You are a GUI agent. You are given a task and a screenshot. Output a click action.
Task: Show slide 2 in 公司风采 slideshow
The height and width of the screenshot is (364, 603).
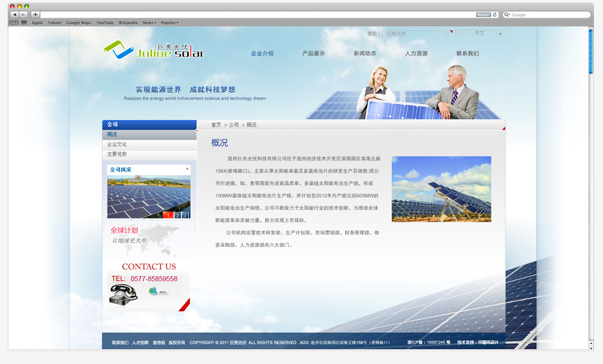tap(177, 215)
